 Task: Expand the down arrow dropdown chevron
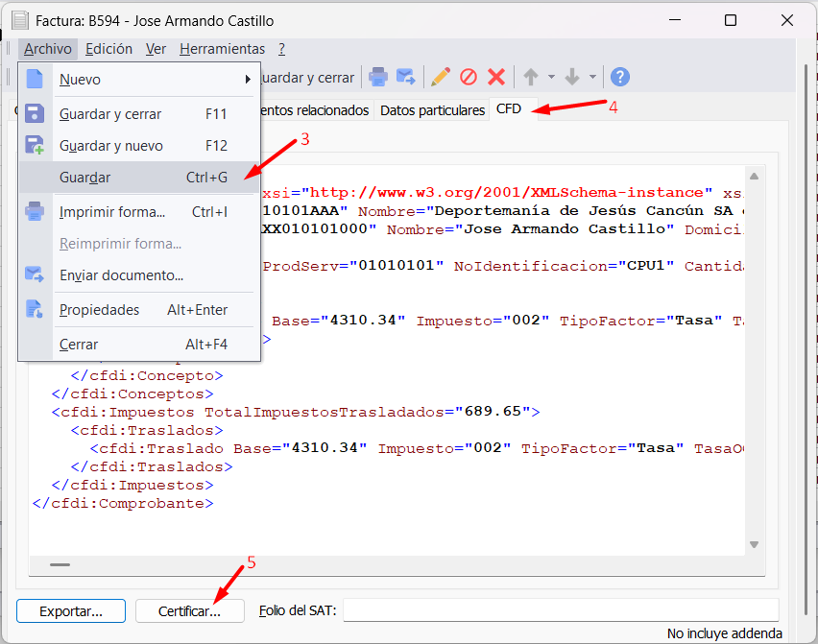point(593,78)
